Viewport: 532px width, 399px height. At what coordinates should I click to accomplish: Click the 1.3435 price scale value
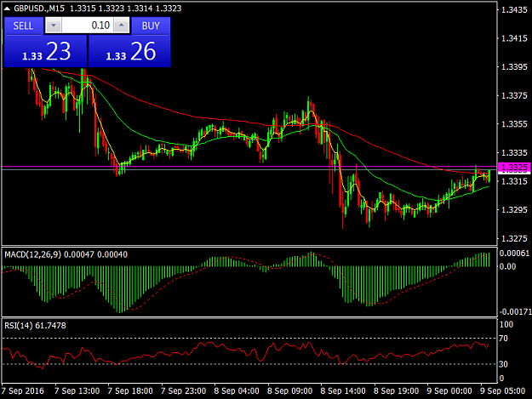514,10
